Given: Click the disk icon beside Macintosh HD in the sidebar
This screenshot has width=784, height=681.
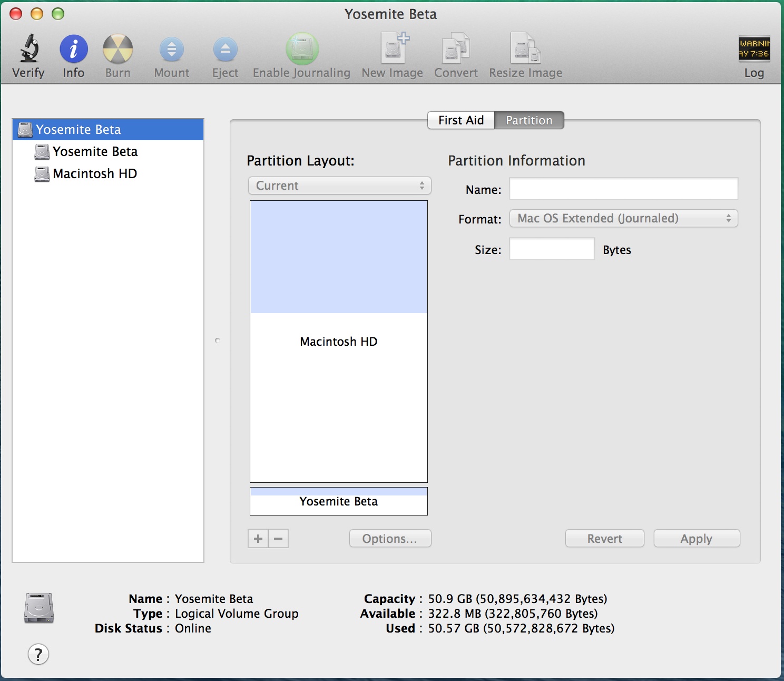Looking at the screenshot, I should pos(42,174).
